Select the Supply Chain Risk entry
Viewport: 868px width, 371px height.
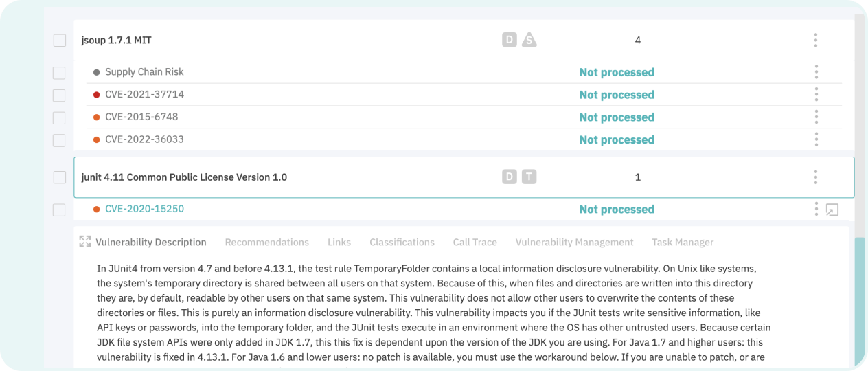click(x=144, y=71)
